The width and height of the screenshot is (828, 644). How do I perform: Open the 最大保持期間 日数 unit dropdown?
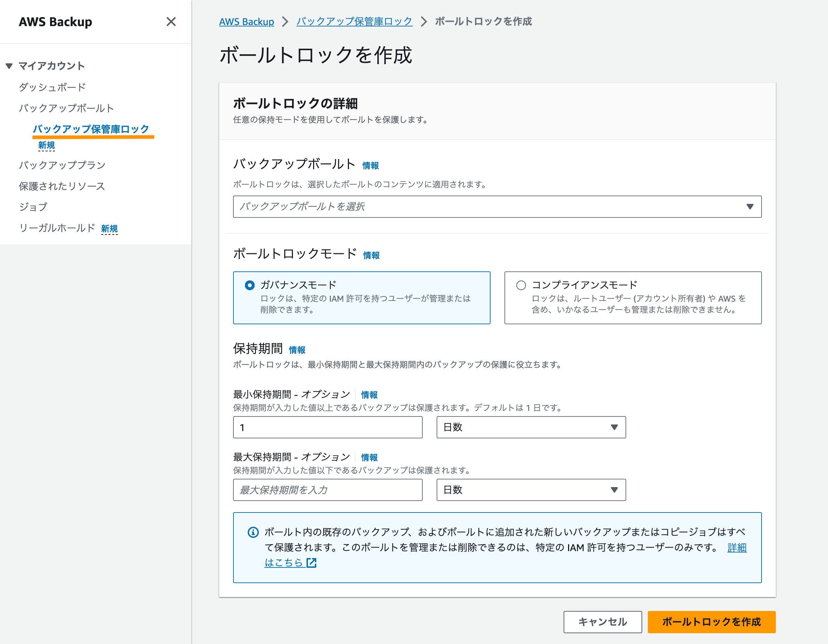point(531,490)
